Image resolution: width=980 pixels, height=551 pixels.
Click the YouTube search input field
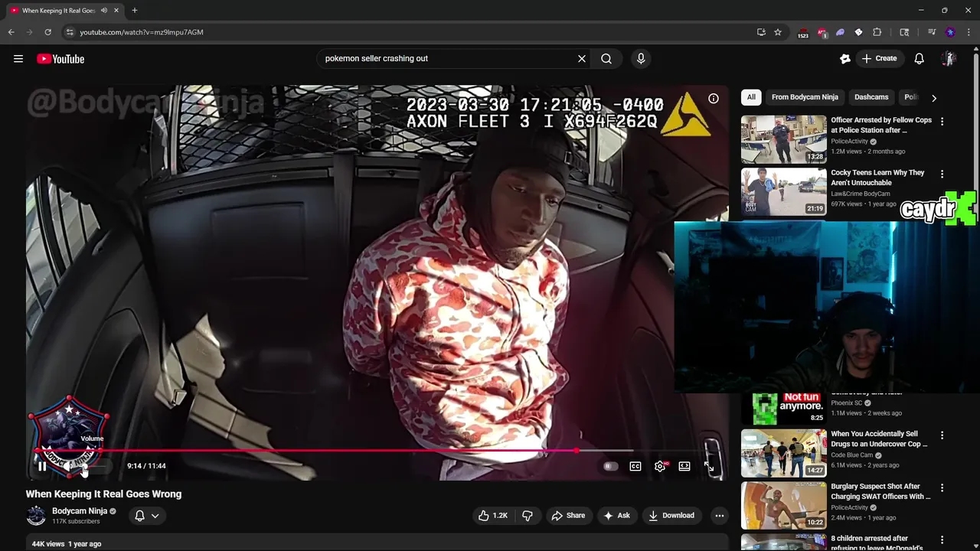pos(448,58)
